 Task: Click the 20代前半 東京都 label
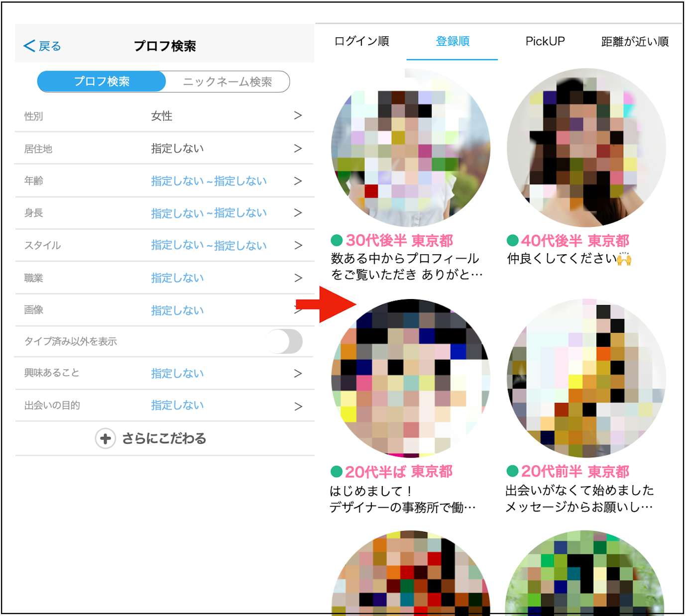pos(575,472)
